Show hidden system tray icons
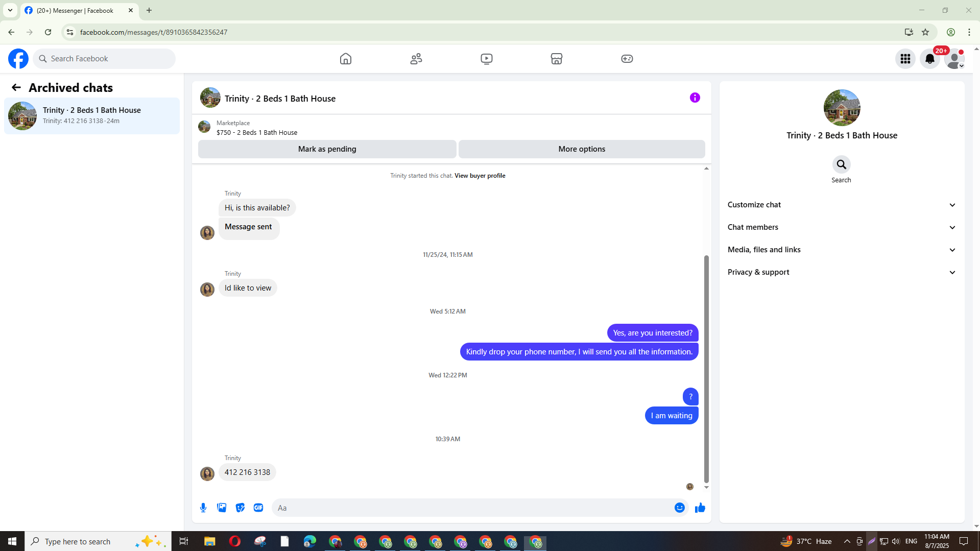Viewport: 980px width, 551px height. click(847, 541)
